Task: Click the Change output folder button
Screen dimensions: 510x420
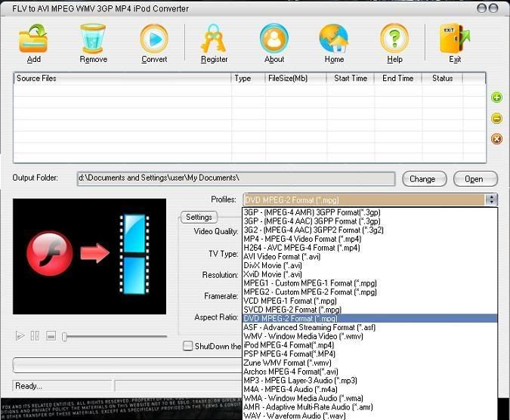Action: (x=424, y=179)
